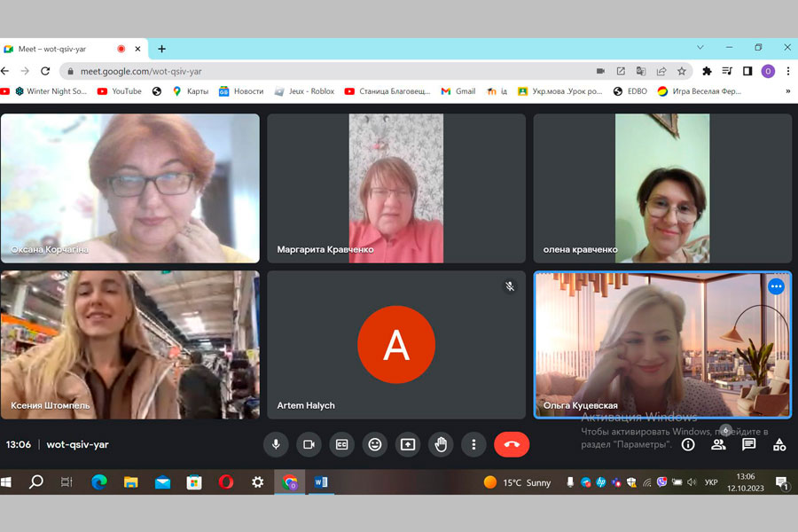Open the globe bookmark after YouTube

(157, 91)
